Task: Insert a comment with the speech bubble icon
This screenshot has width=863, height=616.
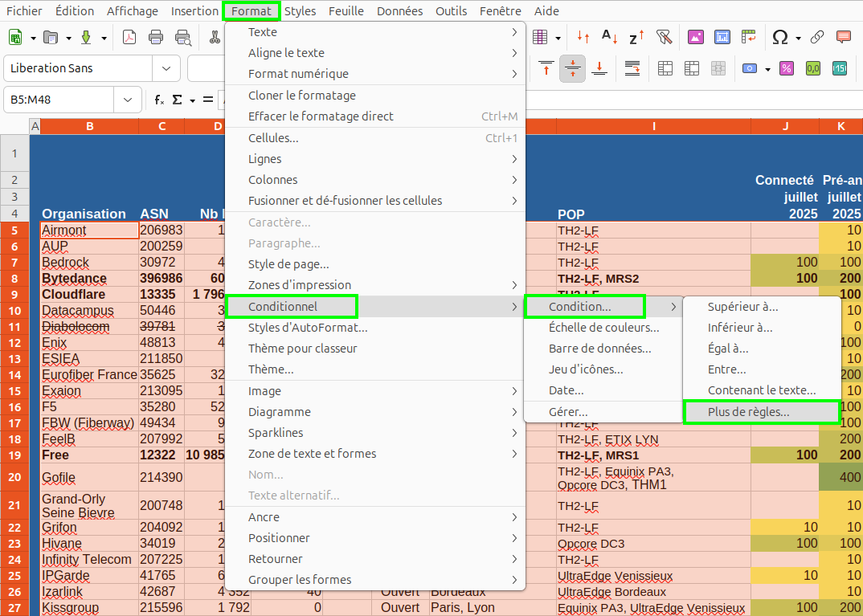Action: click(843, 38)
